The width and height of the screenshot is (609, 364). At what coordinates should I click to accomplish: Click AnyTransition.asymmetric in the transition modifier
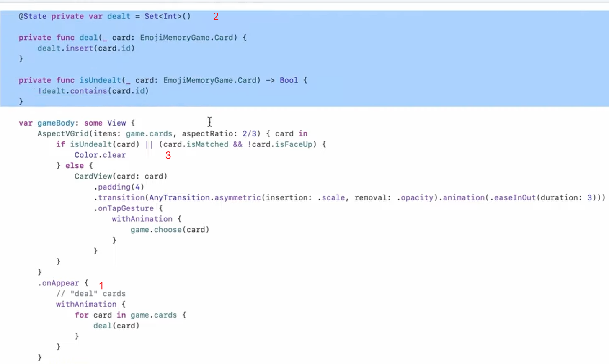point(204,198)
